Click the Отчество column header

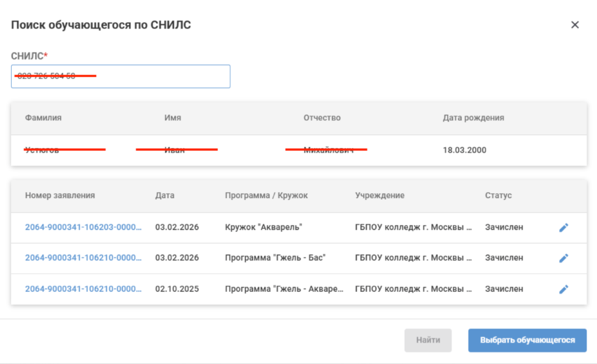[322, 118]
